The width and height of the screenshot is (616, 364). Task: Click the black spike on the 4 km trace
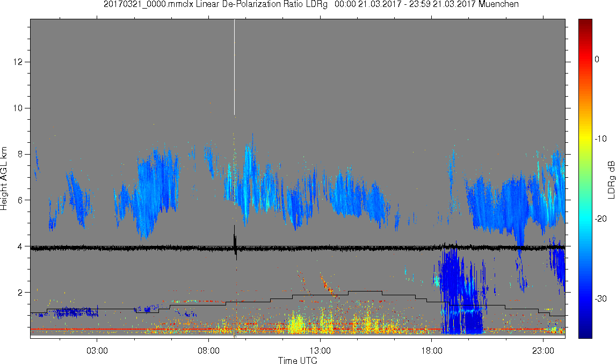[x=235, y=242]
